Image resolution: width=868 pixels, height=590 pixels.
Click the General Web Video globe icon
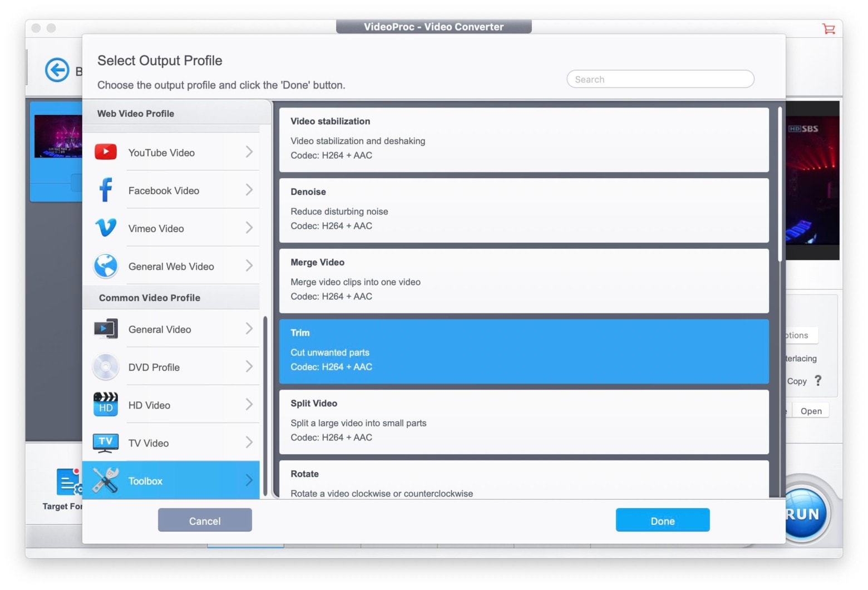106,266
